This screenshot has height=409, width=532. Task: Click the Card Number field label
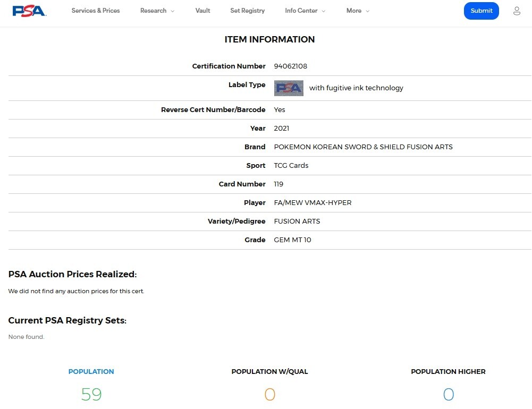(x=242, y=184)
